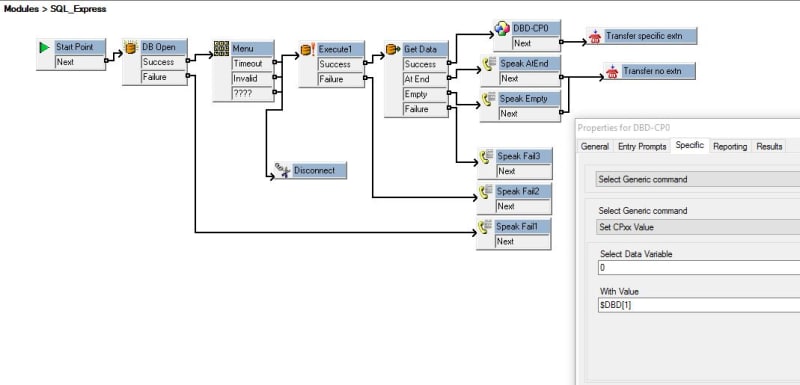Select the Transfer no extn label
The image size is (800, 385).
[x=658, y=71]
